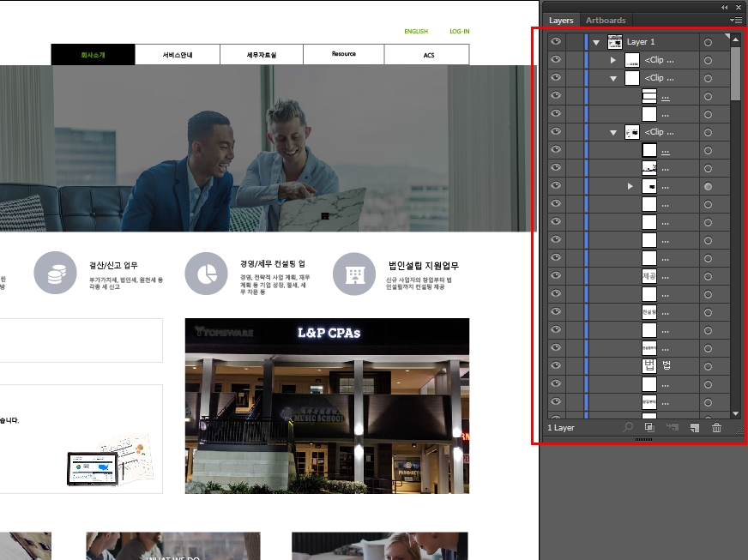Select the coin stack circle icon on the artboard
The height and width of the screenshot is (560, 748).
click(56, 273)
